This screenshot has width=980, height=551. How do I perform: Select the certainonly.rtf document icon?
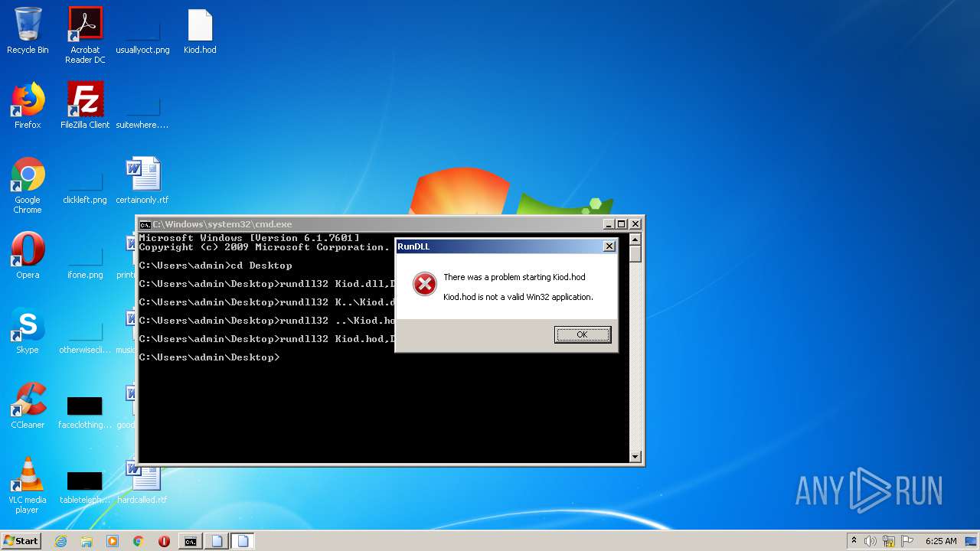[142, 181]
